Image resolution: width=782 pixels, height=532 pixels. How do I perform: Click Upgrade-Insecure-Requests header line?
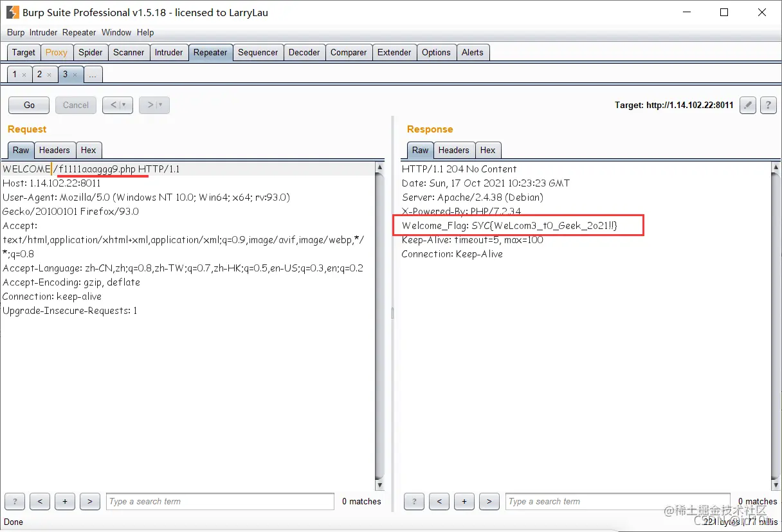(70, 311)
